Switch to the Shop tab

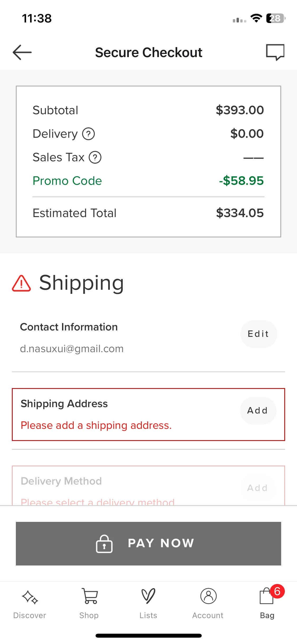tap(89, 604)
